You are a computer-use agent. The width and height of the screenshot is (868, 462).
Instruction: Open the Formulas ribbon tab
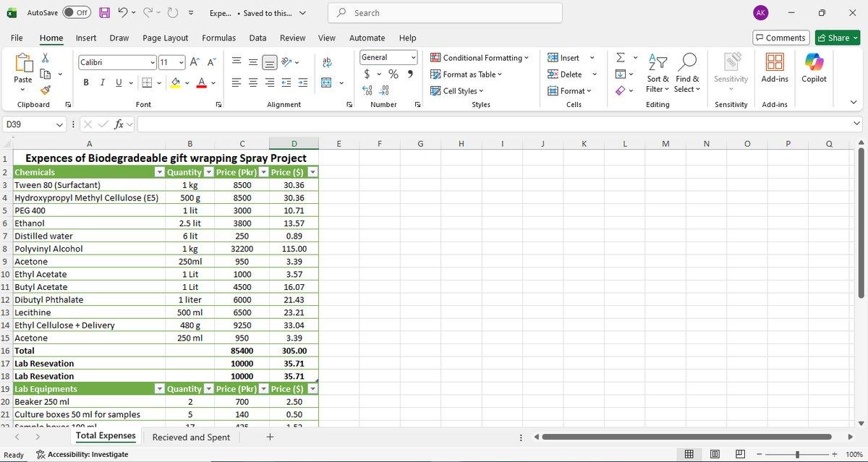pyautogui.click(x=218, y=38)
